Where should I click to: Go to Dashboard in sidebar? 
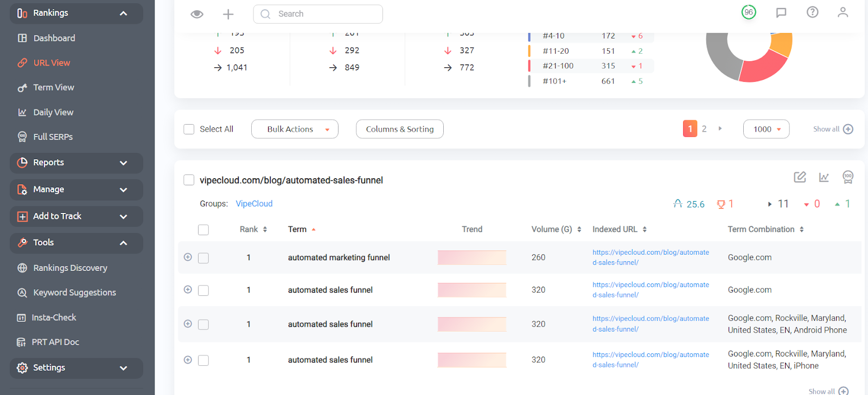click(x=54, y=38)
